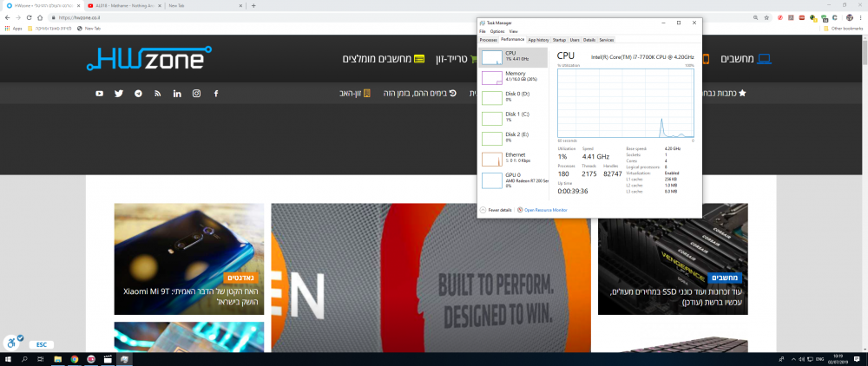Switch to the Services tab
The width and height of the screenshot is (868, 366).
[607, 40]
